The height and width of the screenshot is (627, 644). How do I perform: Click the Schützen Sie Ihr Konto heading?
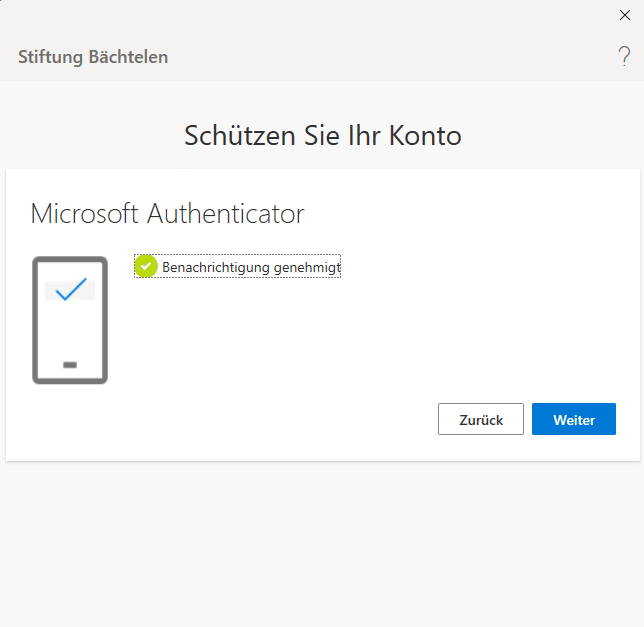pos(322,136)
